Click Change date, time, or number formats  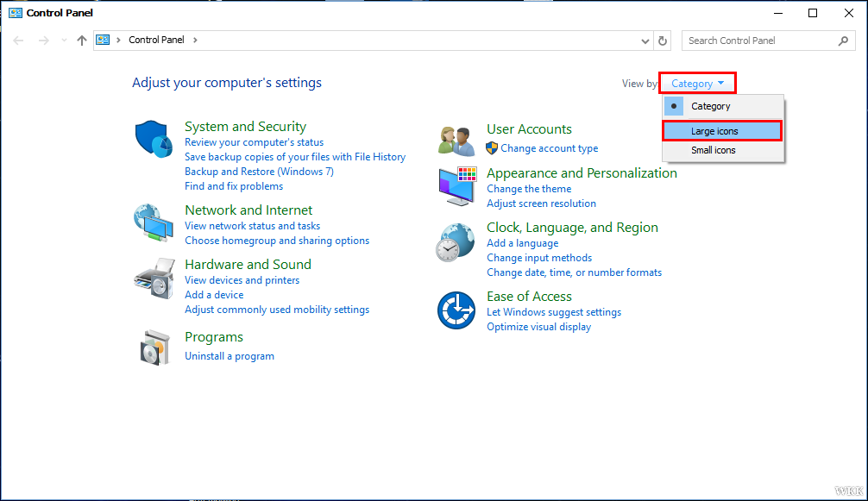[574, 272]
